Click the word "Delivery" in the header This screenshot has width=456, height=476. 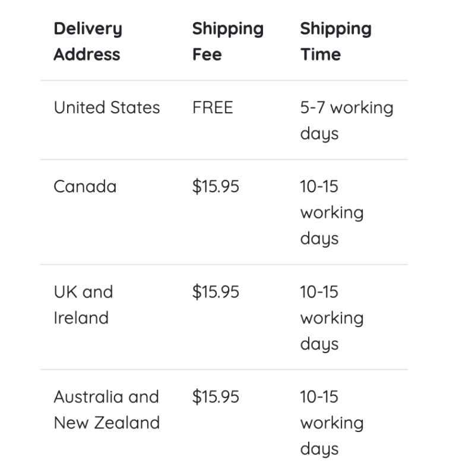pyautogui.click(x=88, y=28)
